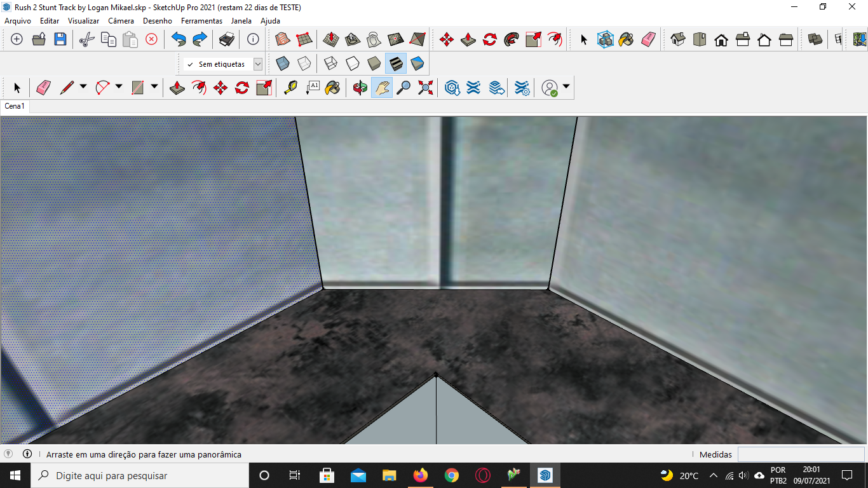Open the Ferramentas menu

click(201, 21)
